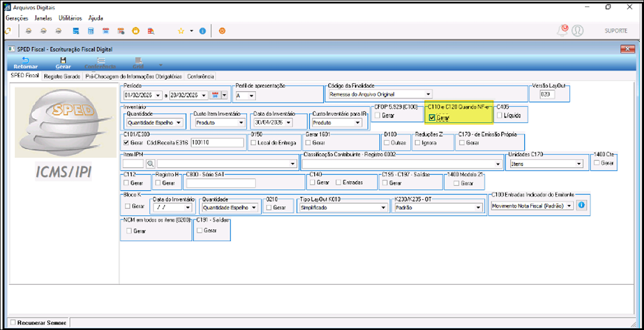644x330 pixels.
Task: Open the Janelas menu
Action: 44,18
